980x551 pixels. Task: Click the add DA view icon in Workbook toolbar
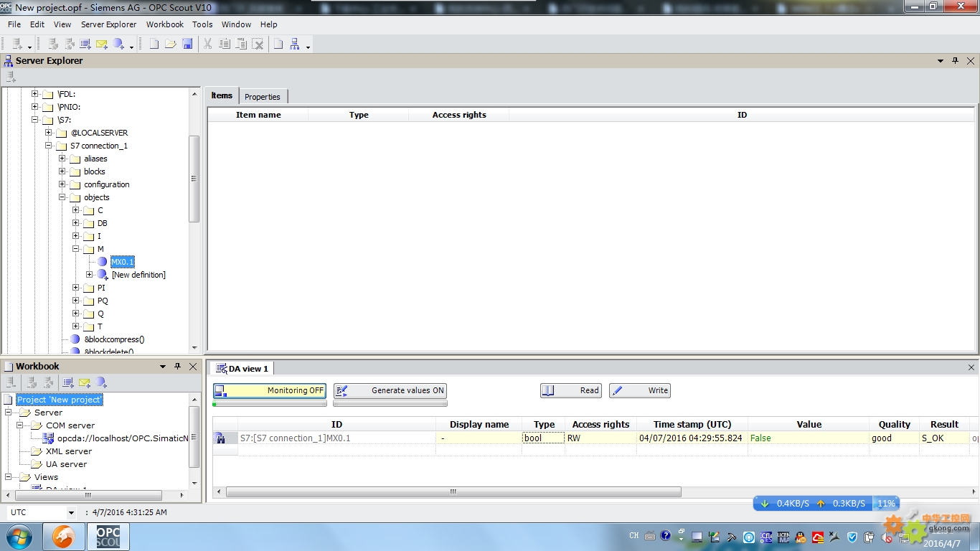[x=68, y=383]
